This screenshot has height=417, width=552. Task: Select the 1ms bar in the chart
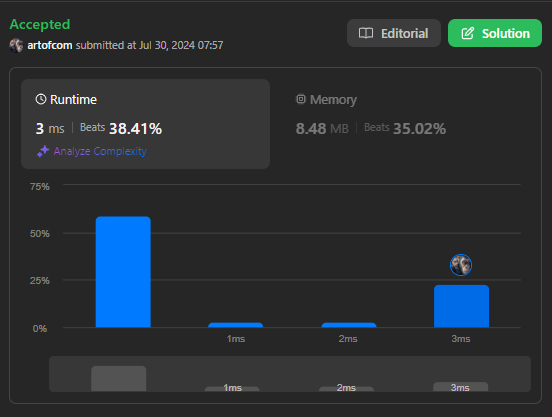236,325
